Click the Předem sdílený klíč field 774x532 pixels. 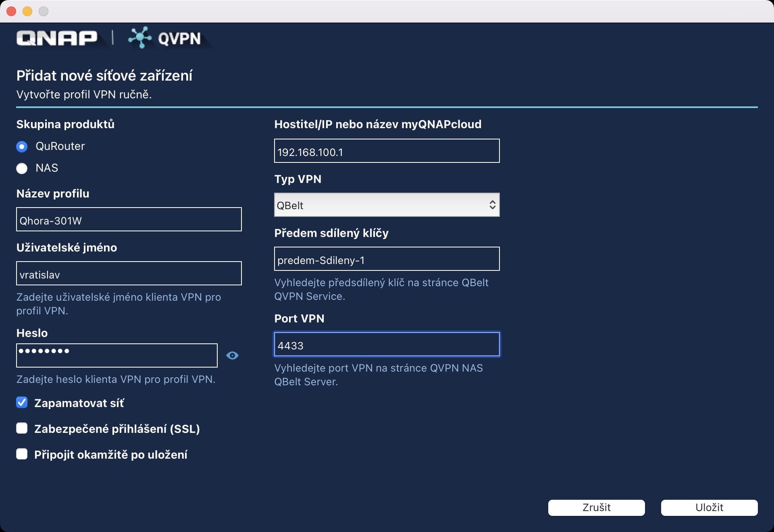point(387,259)
